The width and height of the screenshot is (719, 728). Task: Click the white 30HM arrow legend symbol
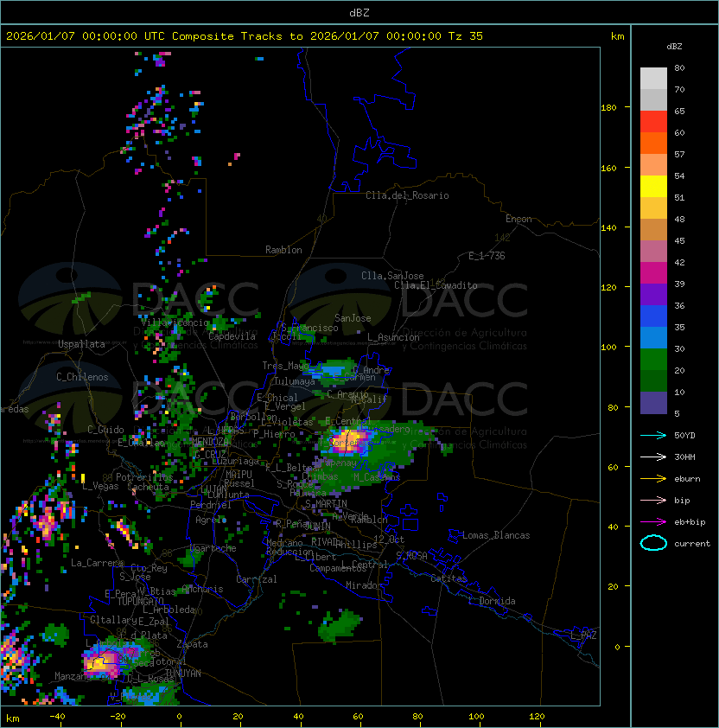click(x=653, y=457)
